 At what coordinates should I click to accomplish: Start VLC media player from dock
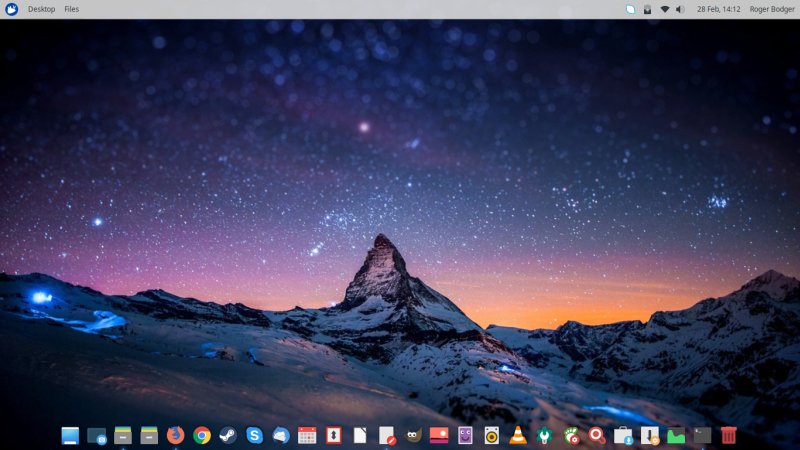point(518,435)
